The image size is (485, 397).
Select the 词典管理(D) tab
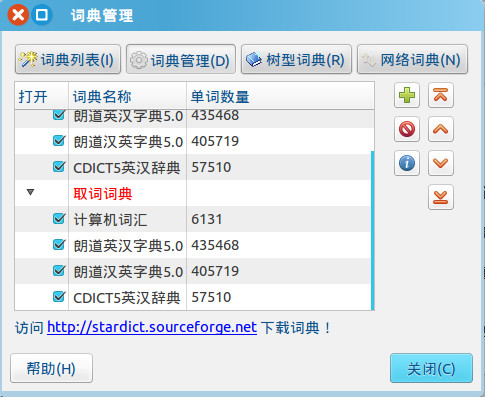click(x=181, y=59)
